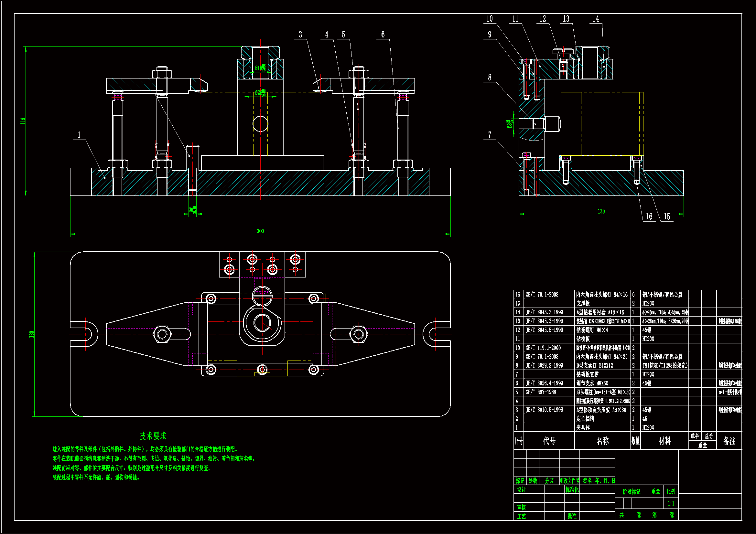Click the 设计 field in title block
The width and height of the screenshot is (756, 534).
click(x=521, y=490)
